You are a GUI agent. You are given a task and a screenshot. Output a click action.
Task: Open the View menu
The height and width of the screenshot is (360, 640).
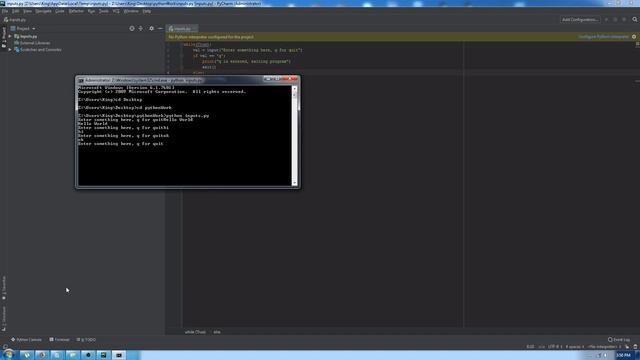point(27,11)
